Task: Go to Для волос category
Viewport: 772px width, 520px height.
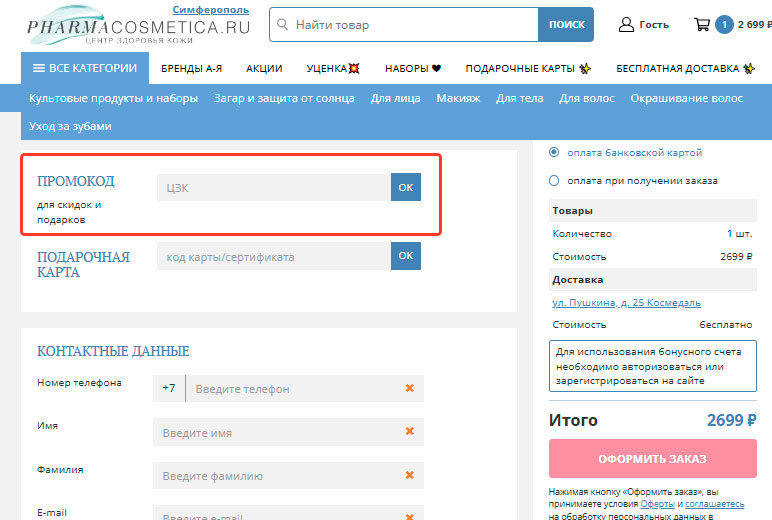Action: click(x=586, y=98)
